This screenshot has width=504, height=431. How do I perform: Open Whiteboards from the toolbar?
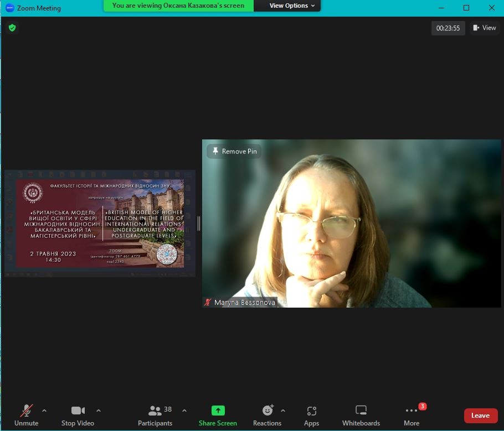pyautogui.click(x=361, y=416)
